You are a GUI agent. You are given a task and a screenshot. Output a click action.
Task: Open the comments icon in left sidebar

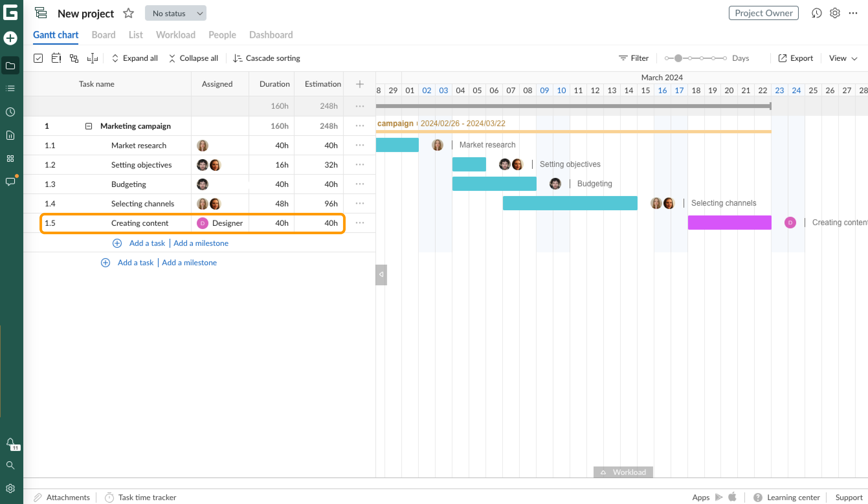click(10, 181)
